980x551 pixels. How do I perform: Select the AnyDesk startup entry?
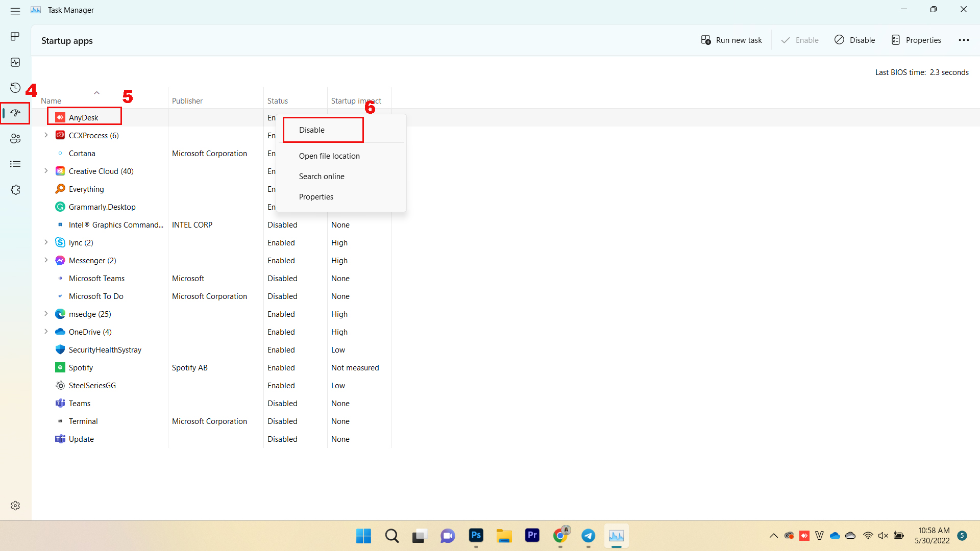pos(84,118)
